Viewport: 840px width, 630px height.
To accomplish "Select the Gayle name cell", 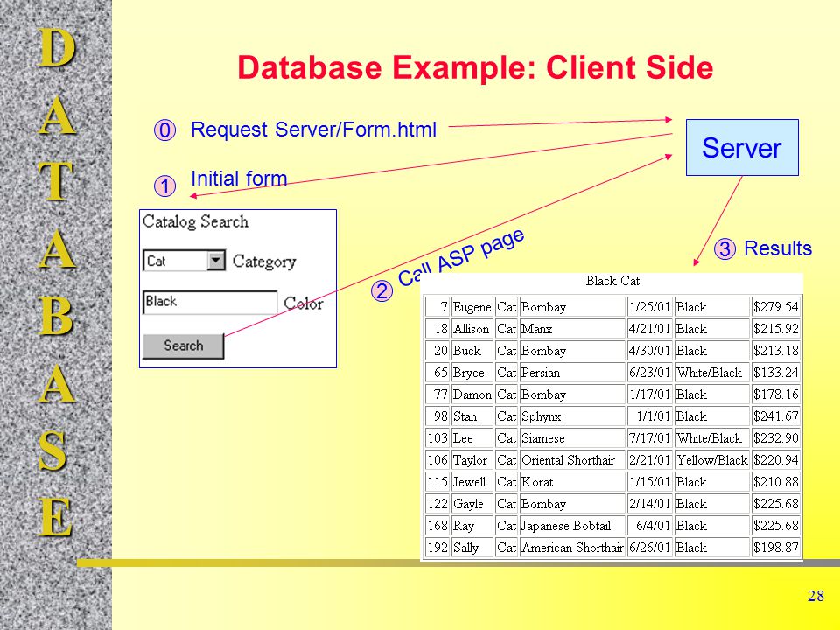I will point(472,504).
